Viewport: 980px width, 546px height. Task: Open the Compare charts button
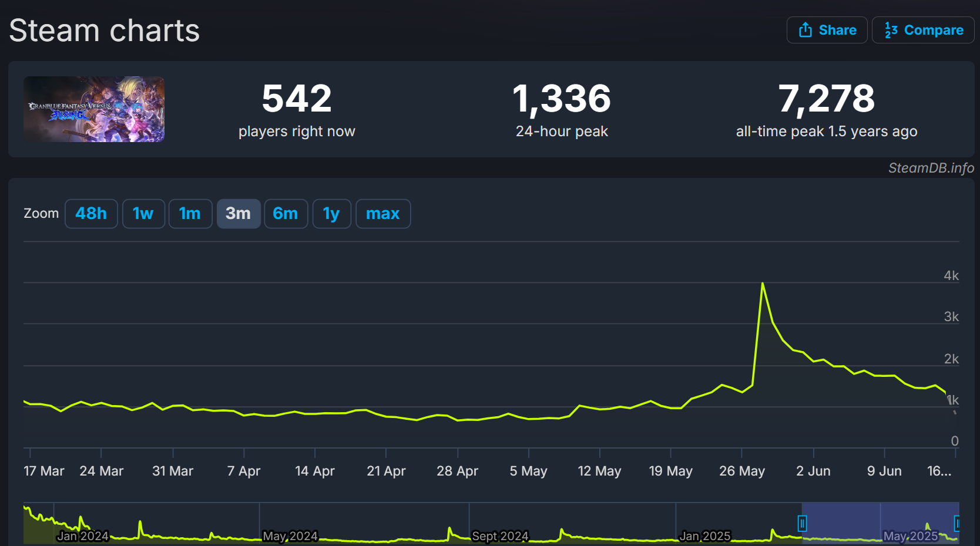(x=923, y=30)
